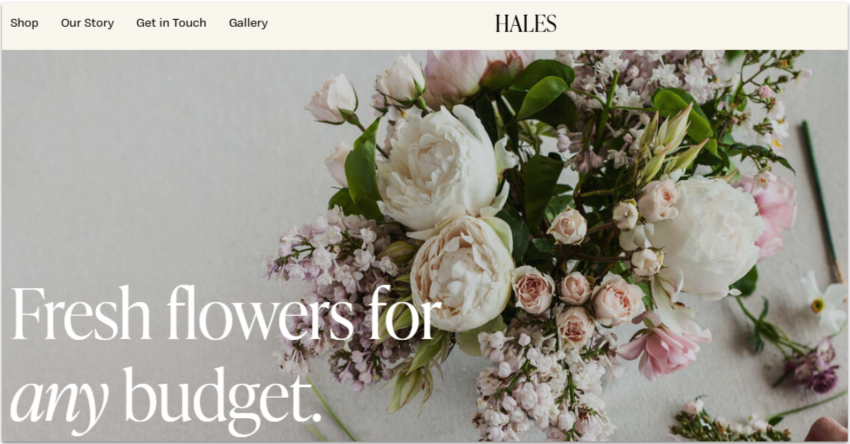Click the white rosebud at top left of bouquet
The height and width of the screenshot is (444, 850).
(x=332, y=100)
